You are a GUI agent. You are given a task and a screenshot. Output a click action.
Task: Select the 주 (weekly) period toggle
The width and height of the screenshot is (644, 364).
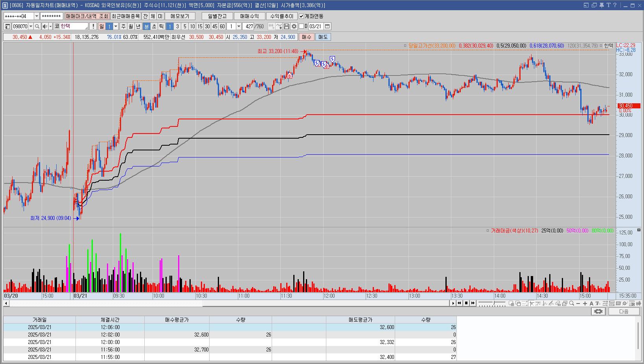point(123,26)
